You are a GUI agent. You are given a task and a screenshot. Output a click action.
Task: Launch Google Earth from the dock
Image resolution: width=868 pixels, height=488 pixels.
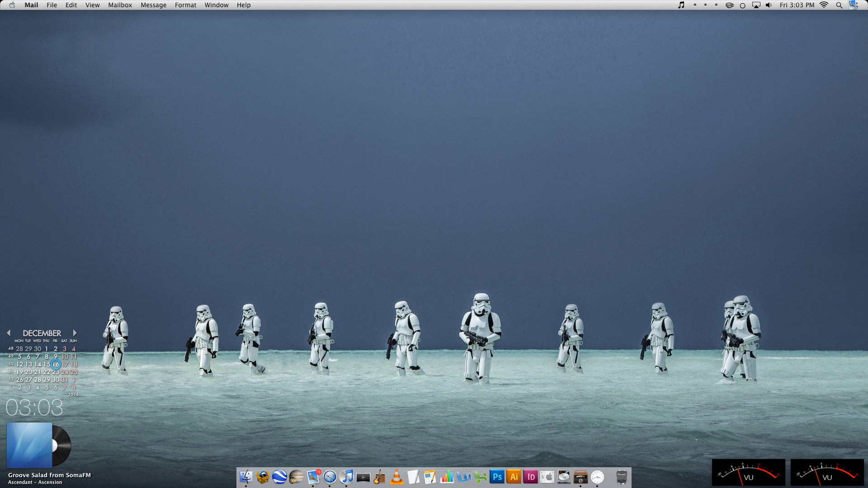coord(279,477)
